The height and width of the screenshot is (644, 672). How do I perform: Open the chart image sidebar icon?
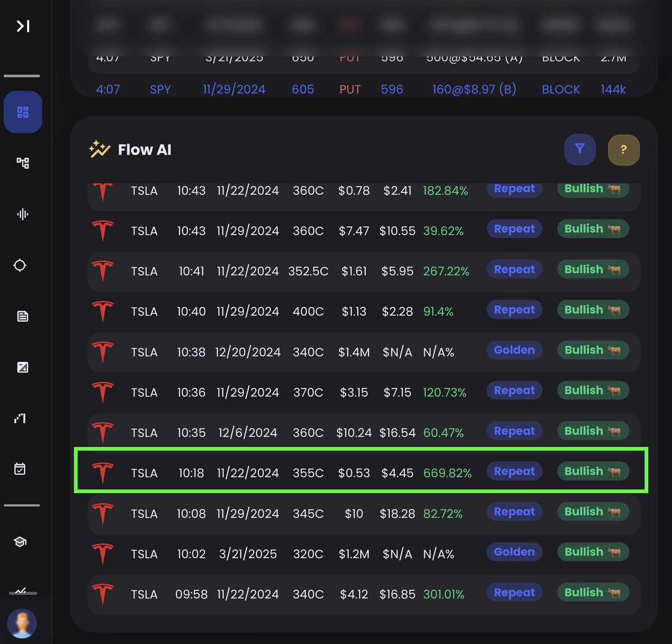[23, 367]
